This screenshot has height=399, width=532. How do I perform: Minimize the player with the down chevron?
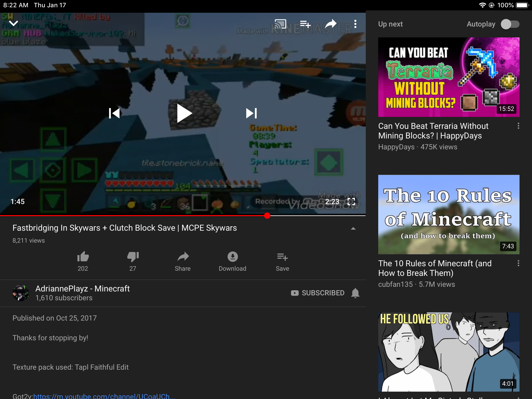[14, 23]
